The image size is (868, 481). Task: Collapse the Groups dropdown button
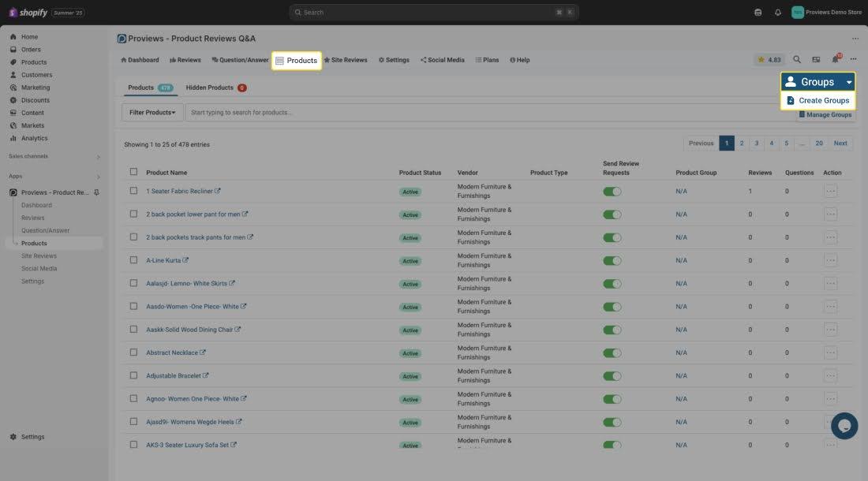[x=817, y=82]
